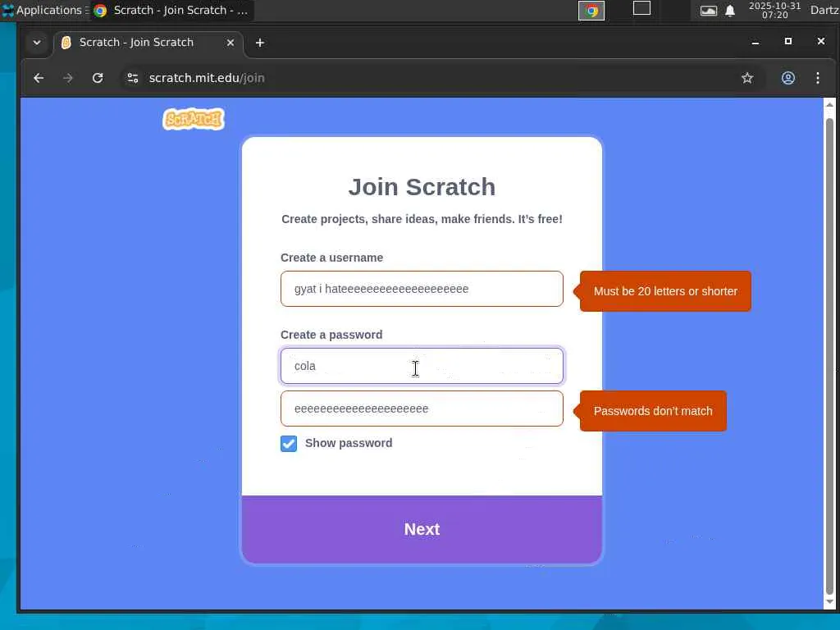Image resolution: width=840 pixels, height=630 pixels.
Task: Go back to the previous page
Action: (x=39, y=78)
